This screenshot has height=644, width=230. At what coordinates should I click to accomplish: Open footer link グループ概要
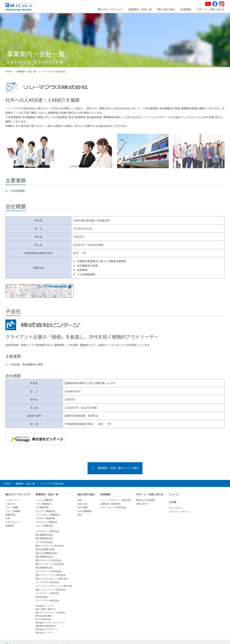click(x=12, y=508)
